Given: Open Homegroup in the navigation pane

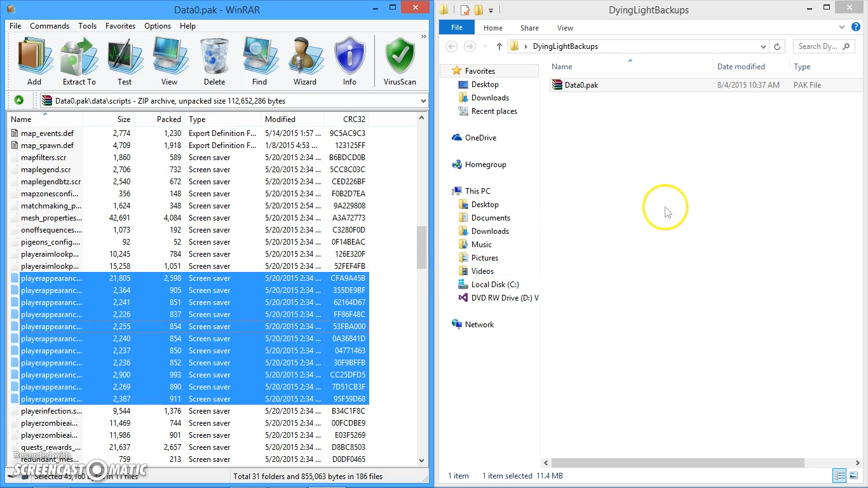Looking at the screenshot, I should coord(485,165).
